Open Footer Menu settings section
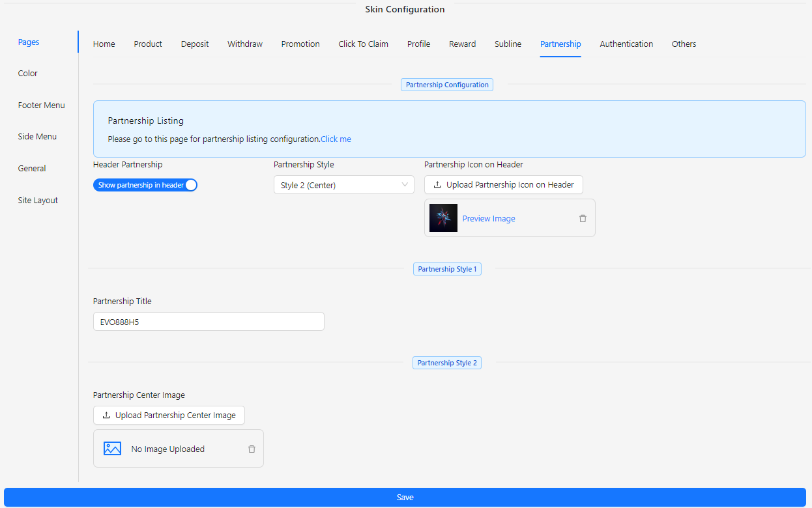 42,106
